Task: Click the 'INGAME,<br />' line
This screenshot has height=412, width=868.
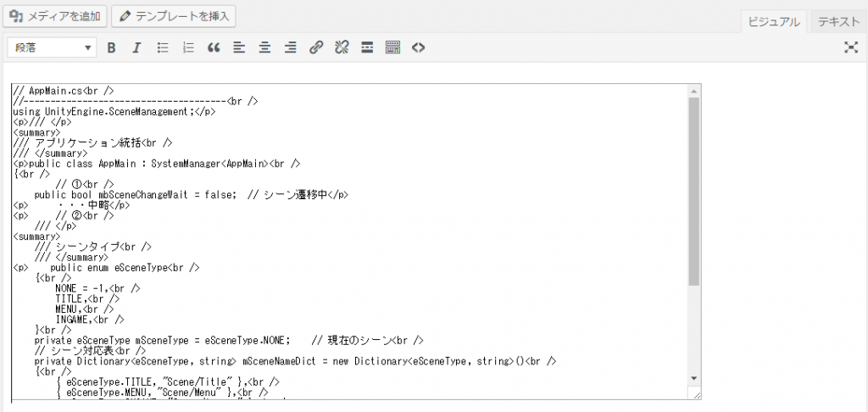Action: [x=90, y=320]
